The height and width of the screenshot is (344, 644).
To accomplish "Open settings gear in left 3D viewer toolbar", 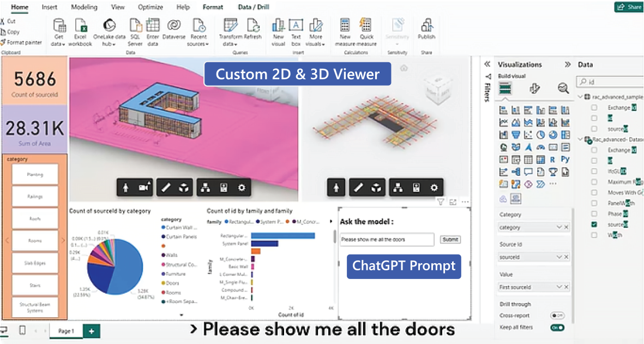I will pos(242,187).
